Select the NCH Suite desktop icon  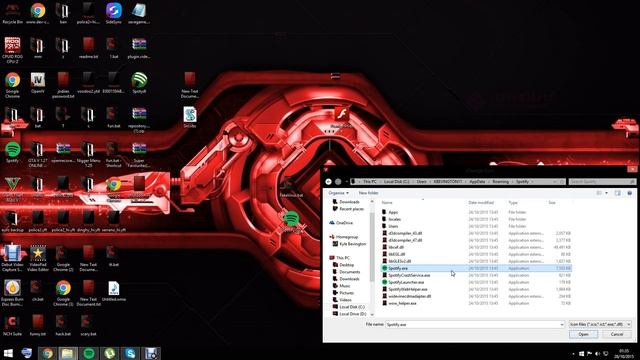[x=12, y=325]
